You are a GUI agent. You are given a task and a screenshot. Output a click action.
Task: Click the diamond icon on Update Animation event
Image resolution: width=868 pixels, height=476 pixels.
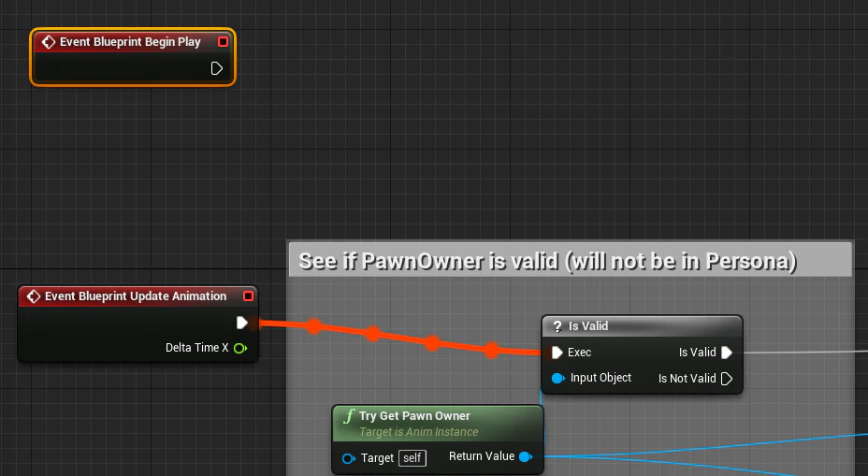(x=34, y=296)
